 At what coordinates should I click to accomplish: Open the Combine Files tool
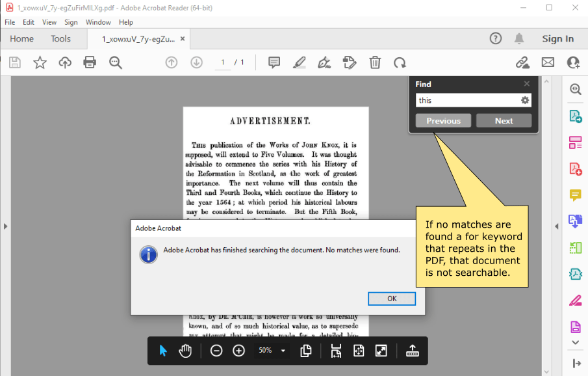[575, 221]
